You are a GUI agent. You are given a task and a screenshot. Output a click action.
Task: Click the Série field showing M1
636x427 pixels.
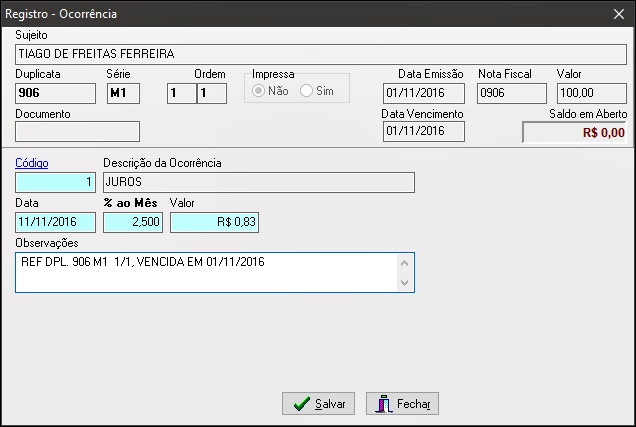pyautogui.click(x=123, y=93)
